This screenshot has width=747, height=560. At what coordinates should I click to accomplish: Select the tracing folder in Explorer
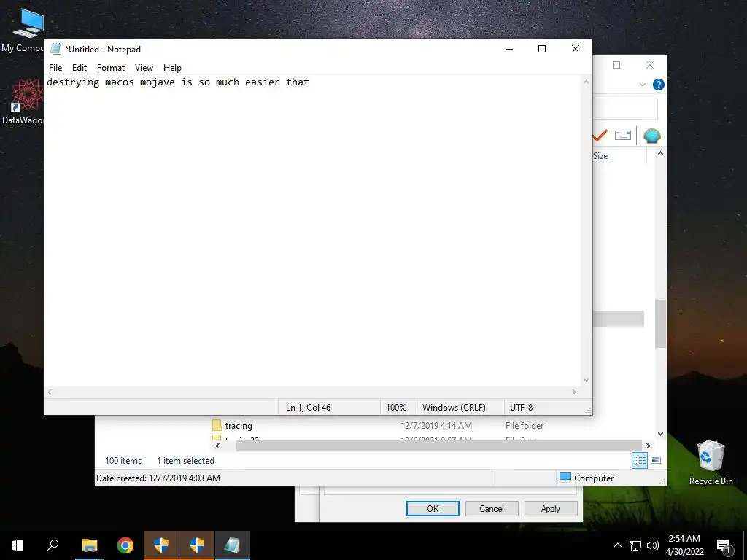(x=239, y=426)
